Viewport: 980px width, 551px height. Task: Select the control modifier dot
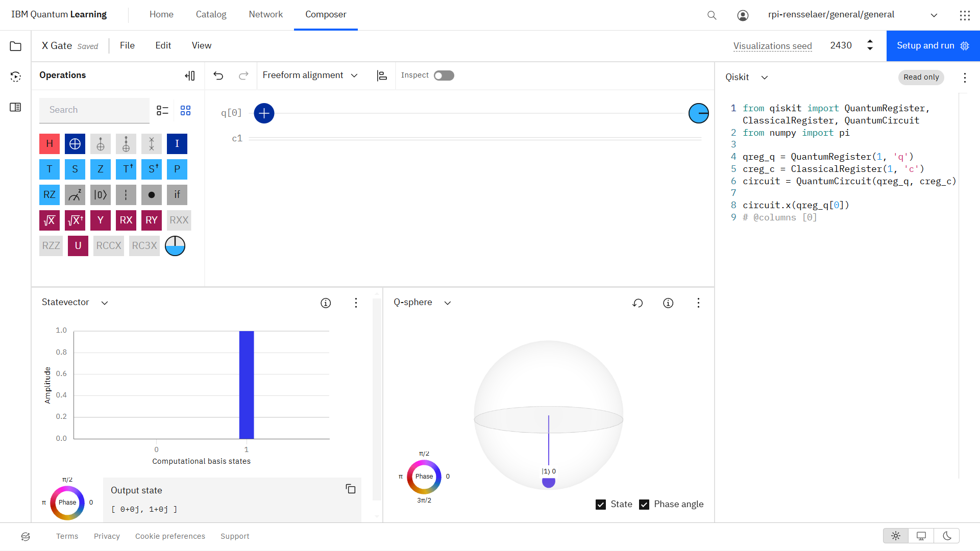point(152,195)
